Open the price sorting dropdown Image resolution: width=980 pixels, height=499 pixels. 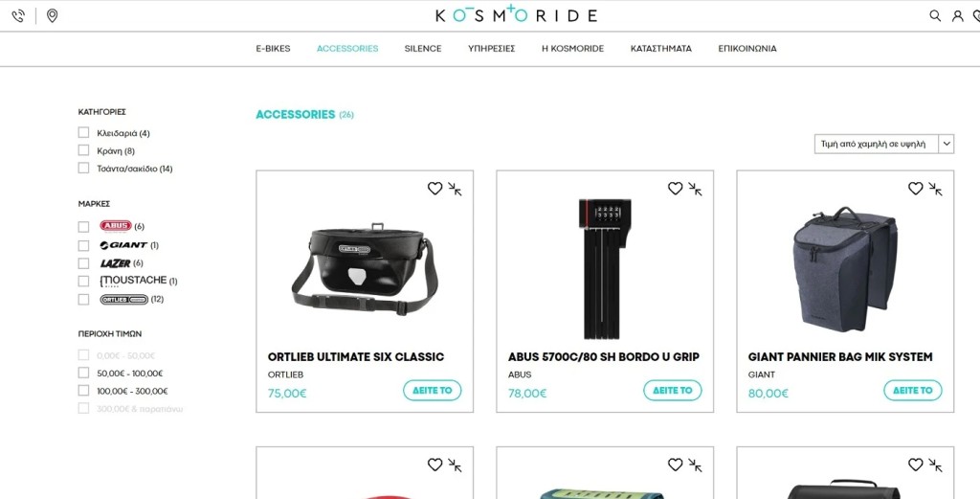883,144
